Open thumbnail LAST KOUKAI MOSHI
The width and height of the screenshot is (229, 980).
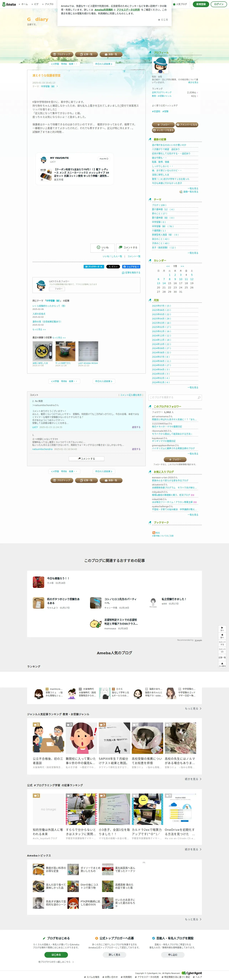tap(88, 351)
